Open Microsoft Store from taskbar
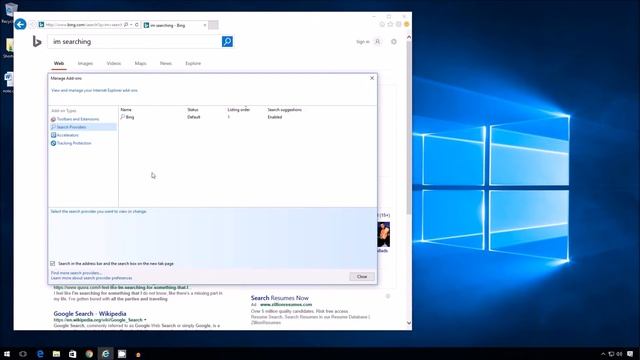This screenshot has width=640, height=360. (73, 354)
